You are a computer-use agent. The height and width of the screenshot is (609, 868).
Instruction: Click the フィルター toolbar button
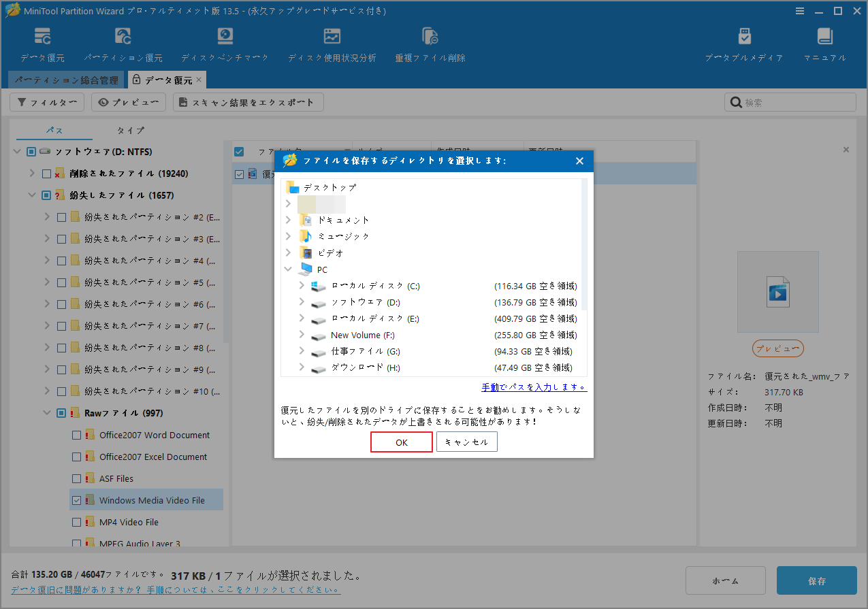point(46,101)
